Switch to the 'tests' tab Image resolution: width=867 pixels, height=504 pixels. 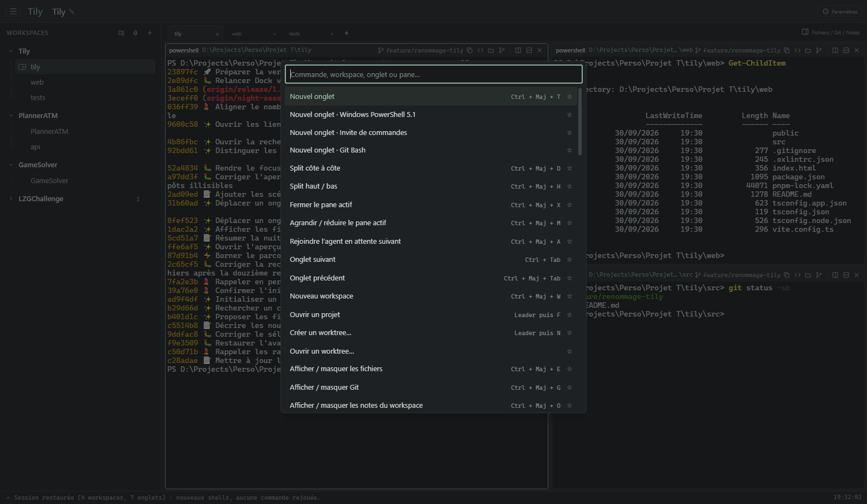[295, 34]
